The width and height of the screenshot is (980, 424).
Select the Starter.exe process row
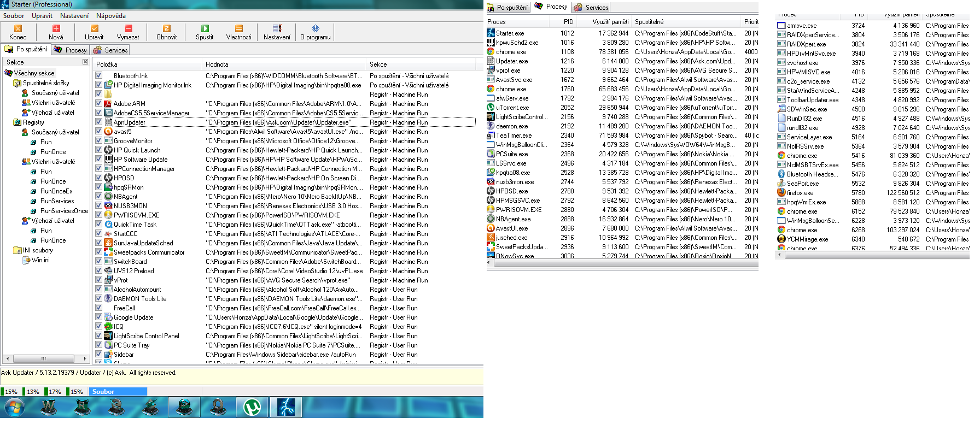[622, 33]
